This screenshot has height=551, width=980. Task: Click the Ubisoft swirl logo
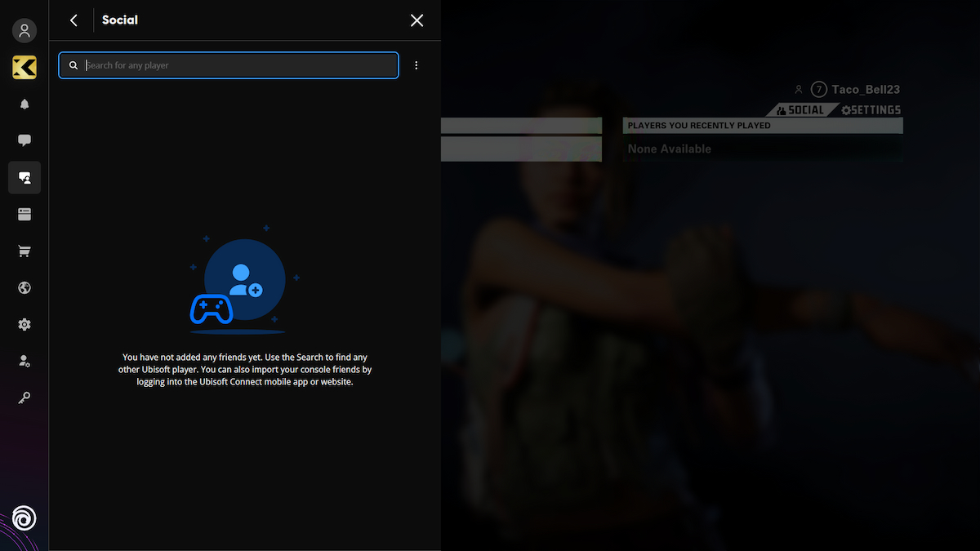click(24, 518)
